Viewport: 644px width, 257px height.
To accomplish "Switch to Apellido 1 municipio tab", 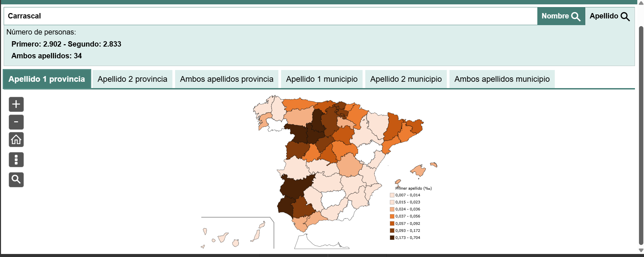I will [322, 79].
